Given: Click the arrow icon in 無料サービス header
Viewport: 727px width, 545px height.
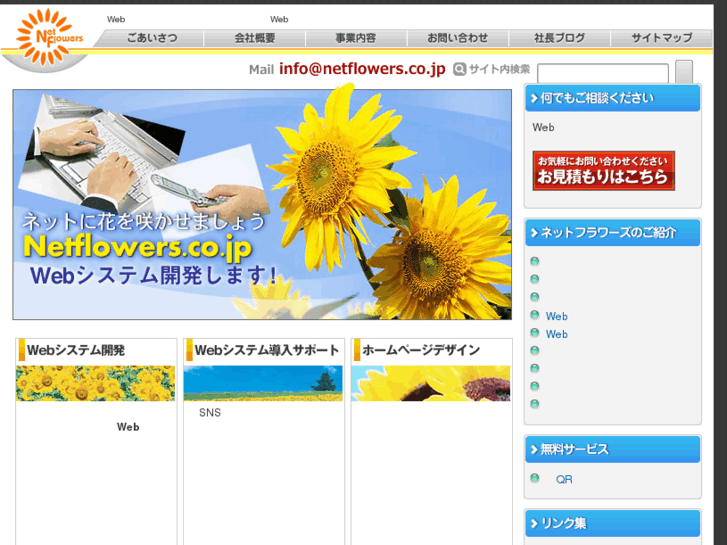Looking at the screenshot, I should [x=534, y=449].
